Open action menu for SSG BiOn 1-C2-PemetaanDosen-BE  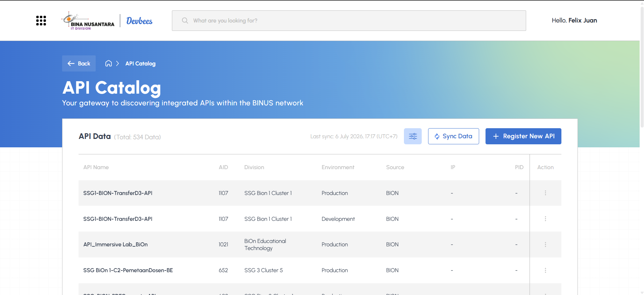coord(545,271)
